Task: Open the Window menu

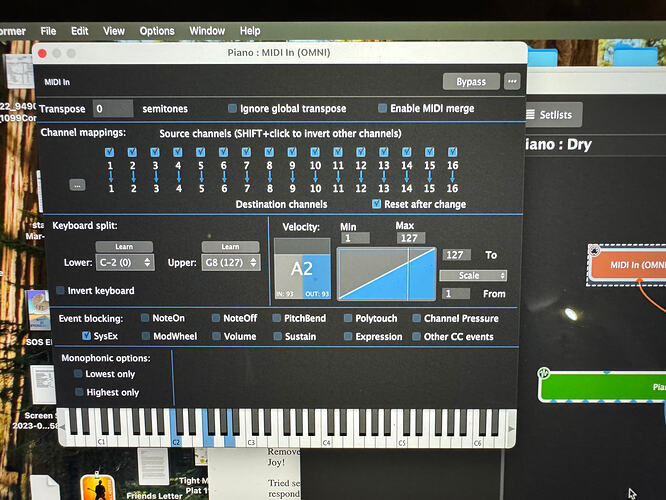Action: click(207, 31)
